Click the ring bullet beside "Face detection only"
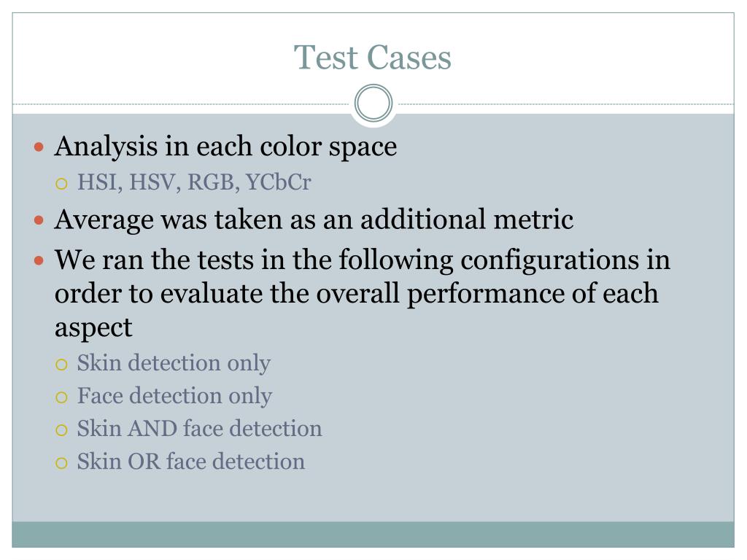Image resolution: width=747 pixels, height=560 pixels. point(61,397)
